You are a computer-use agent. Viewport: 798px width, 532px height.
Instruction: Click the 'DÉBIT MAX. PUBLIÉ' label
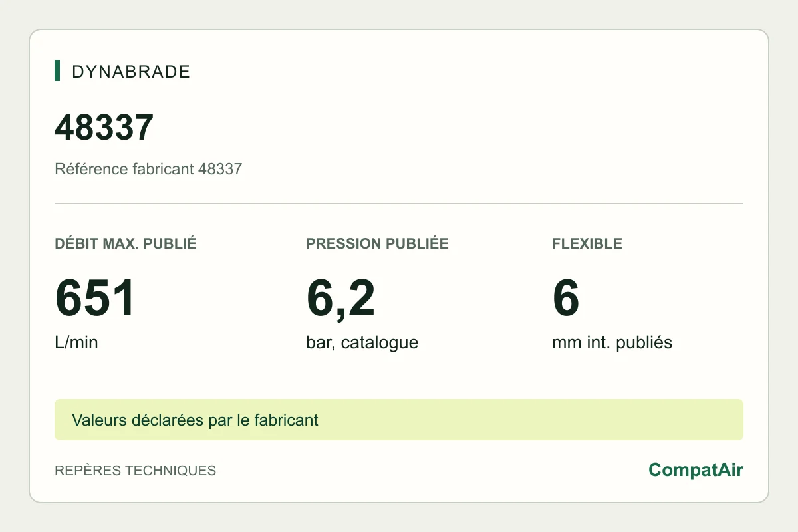click(126, 243)
